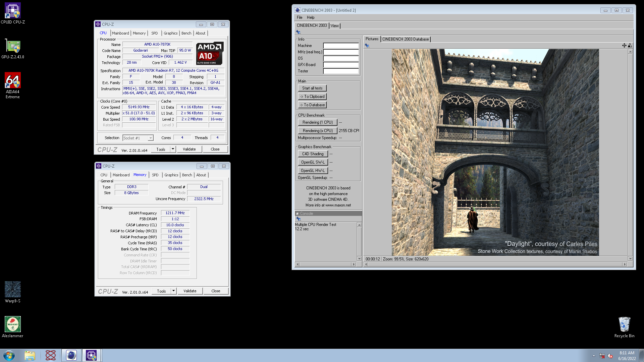Click the AMD A10 logo in CPU-Z
Viewport: 644px width, 362px height.
pyautogui.click(x=210, y=53)
